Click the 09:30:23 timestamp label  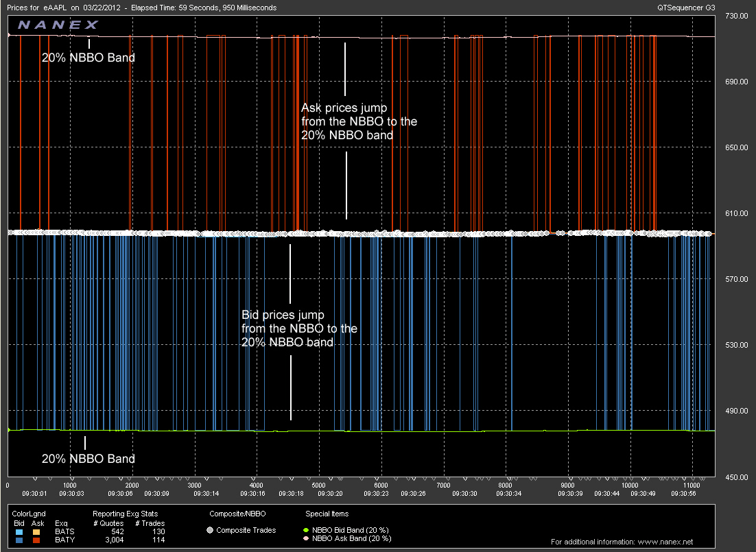(376, 494)
